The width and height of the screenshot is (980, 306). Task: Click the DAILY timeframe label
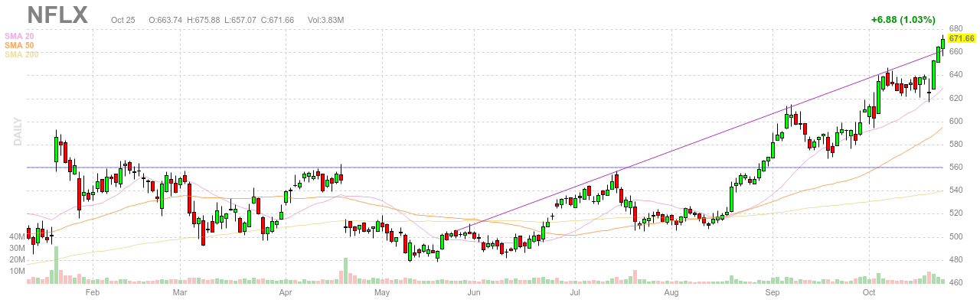click(18, 132)
